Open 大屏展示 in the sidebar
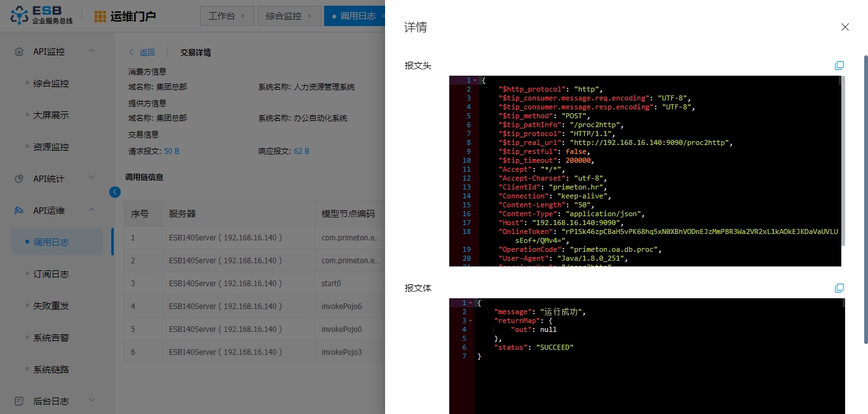Image resolution: width=868 pixels, height=414 pixels. coord(51,115)
